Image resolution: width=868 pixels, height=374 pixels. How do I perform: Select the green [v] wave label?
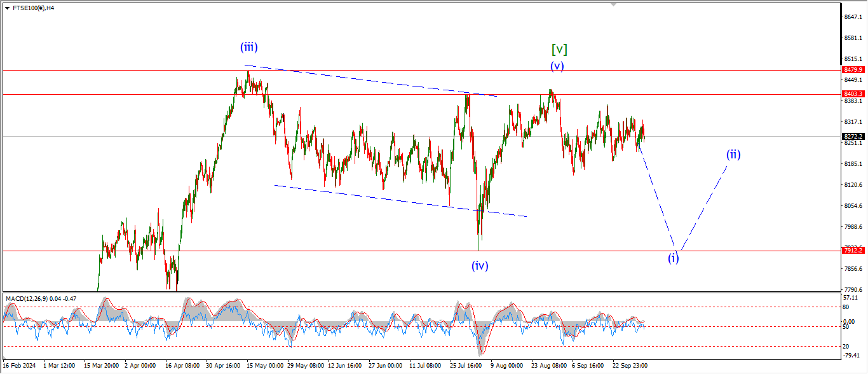click(559, 50)
